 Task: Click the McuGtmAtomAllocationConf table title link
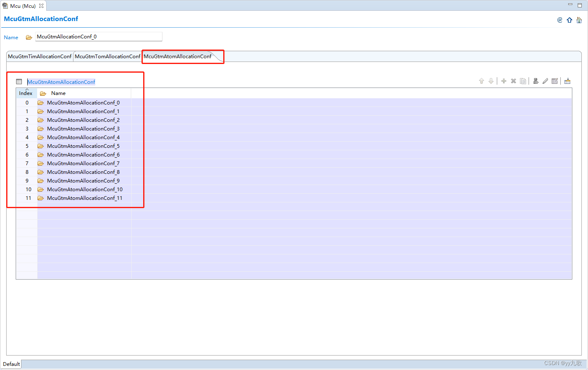pos(61,82)
